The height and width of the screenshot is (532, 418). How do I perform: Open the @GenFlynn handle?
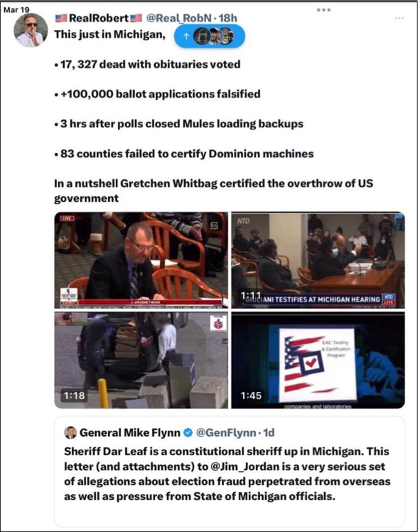(226, 432)
